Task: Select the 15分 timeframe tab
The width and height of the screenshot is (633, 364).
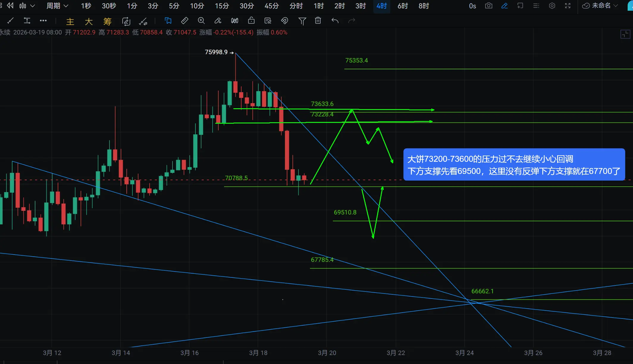Action: [x=222, y=6]
